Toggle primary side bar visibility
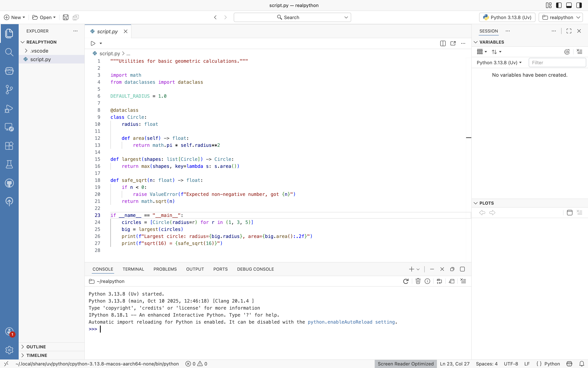This screenshot has width=588, height=368. pyautogui.click(x=559, y=5)
